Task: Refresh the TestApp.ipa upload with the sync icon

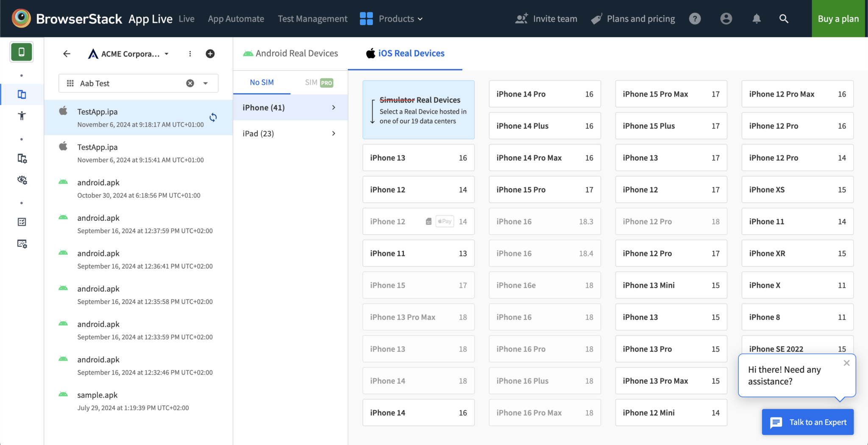Action: point(214,117)
